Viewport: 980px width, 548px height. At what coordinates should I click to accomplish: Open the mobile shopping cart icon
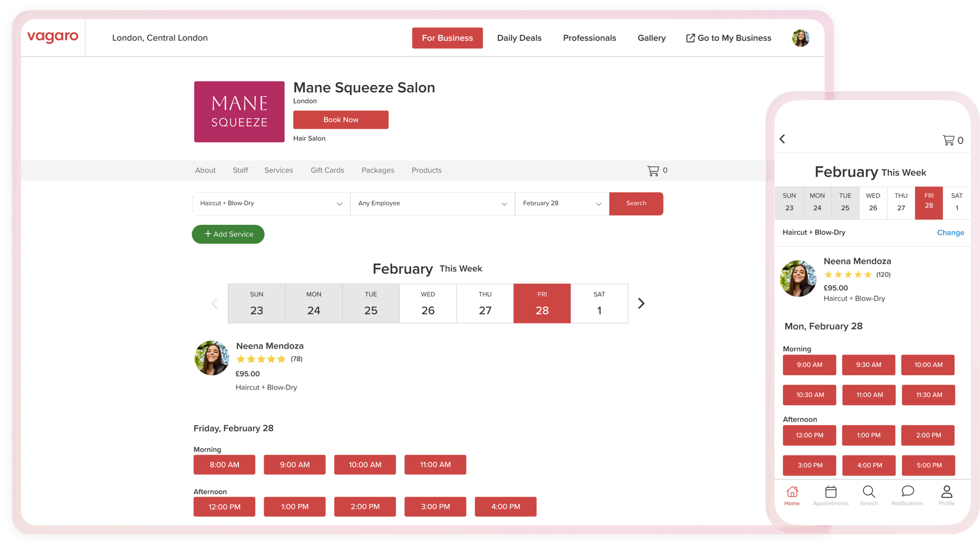[x=948, y=140]
